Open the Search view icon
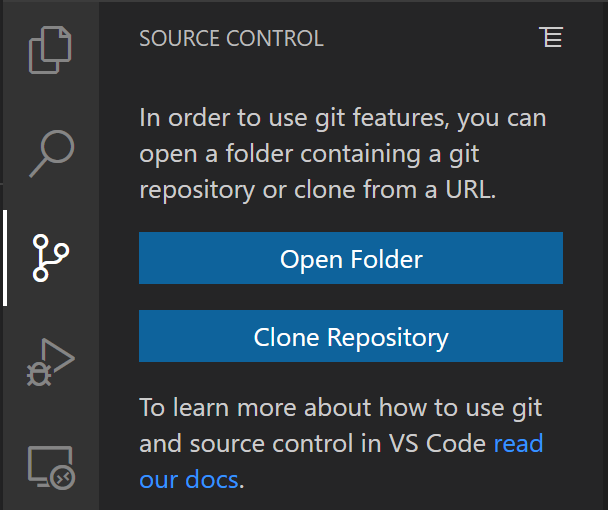Screen dimensions: 608x510 51,153
